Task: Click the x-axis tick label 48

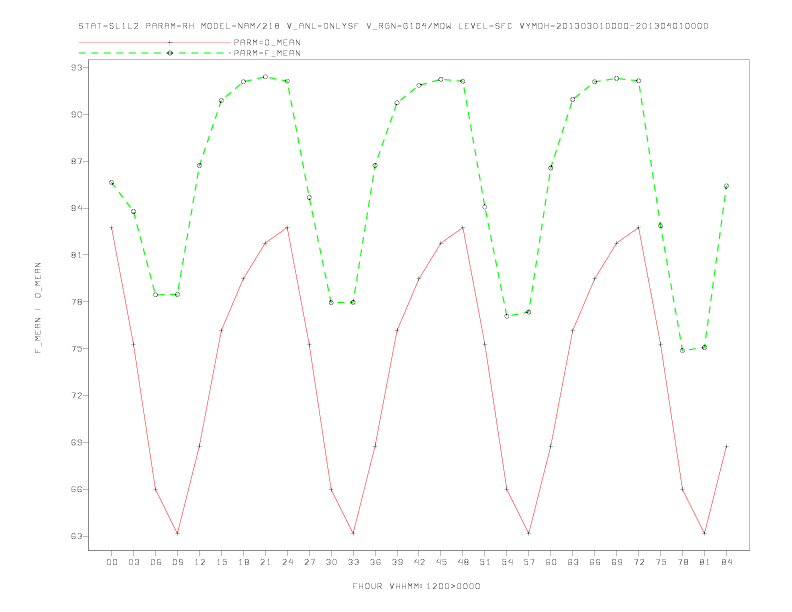Action: pos(463,562)
